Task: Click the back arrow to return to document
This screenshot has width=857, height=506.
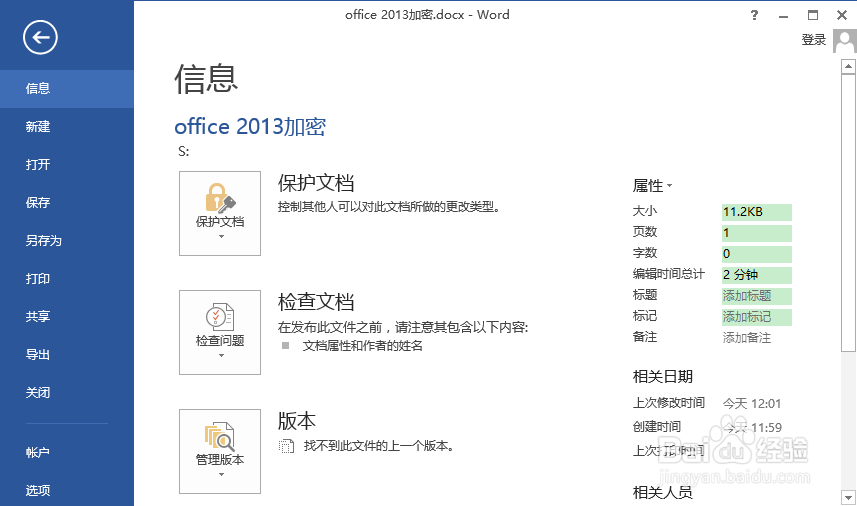Action: pyautogui.click(x=40, y=38)
